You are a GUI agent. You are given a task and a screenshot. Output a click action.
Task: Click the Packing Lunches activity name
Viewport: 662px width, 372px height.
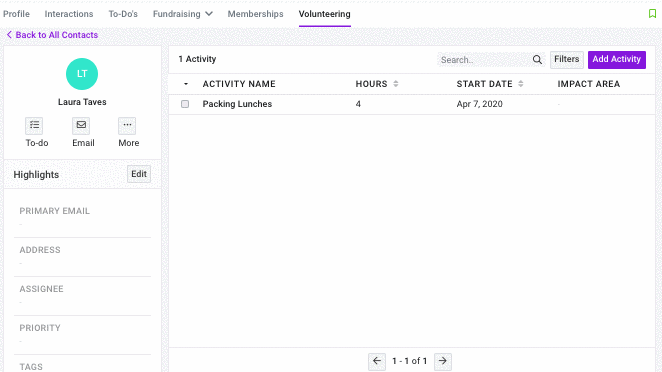(x=237, y=104)
